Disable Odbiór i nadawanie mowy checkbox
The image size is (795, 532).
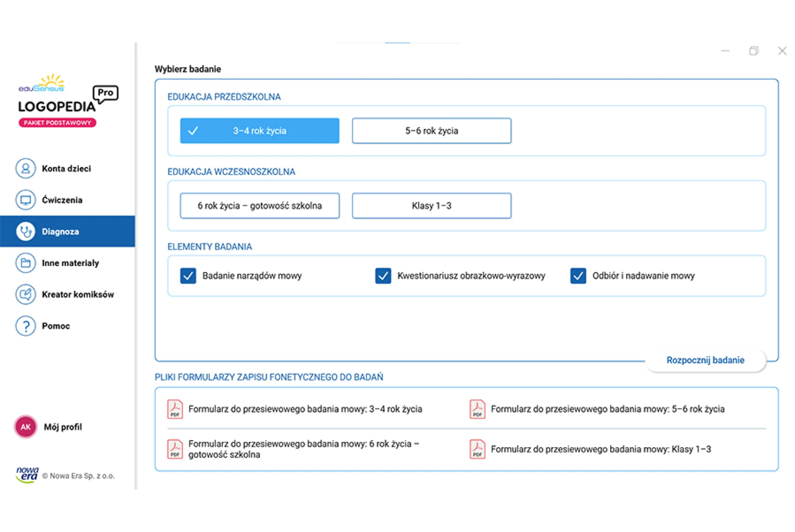click(x=578, y=276)
